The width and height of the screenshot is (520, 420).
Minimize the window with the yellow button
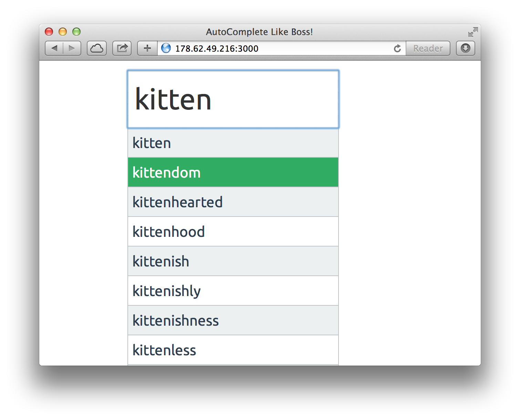click(x=63, y=32)
